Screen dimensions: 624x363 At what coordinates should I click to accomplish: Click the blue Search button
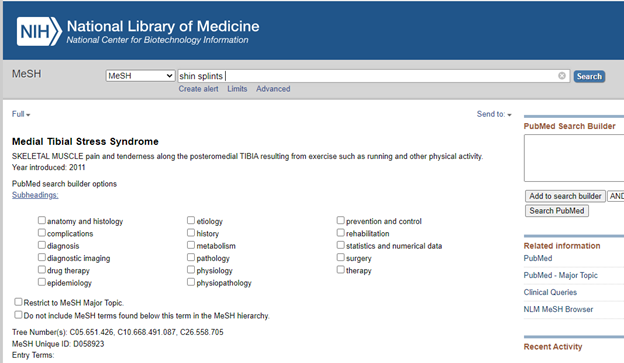[x=589, y=76]
